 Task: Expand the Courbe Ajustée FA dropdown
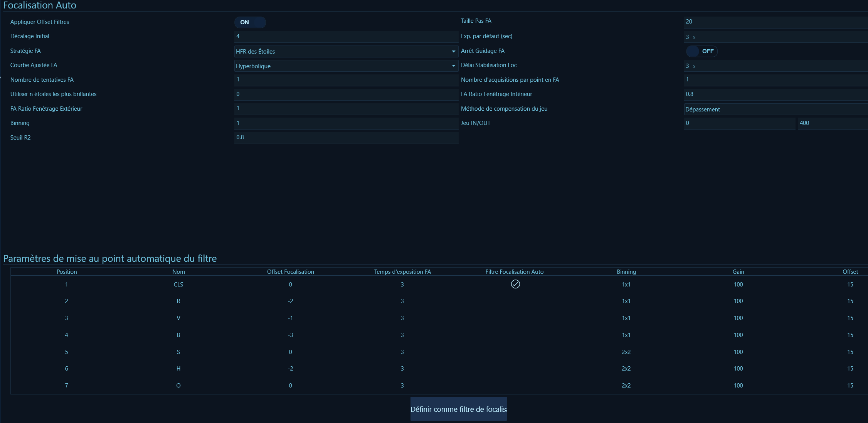453,66
